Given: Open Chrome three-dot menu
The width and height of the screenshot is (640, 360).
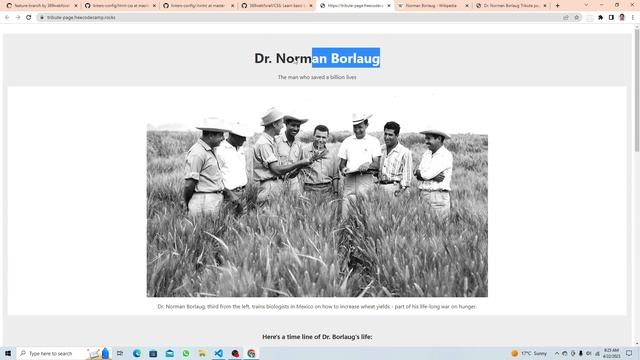Looking at the screenshot, I should click(x=633, y=18).
